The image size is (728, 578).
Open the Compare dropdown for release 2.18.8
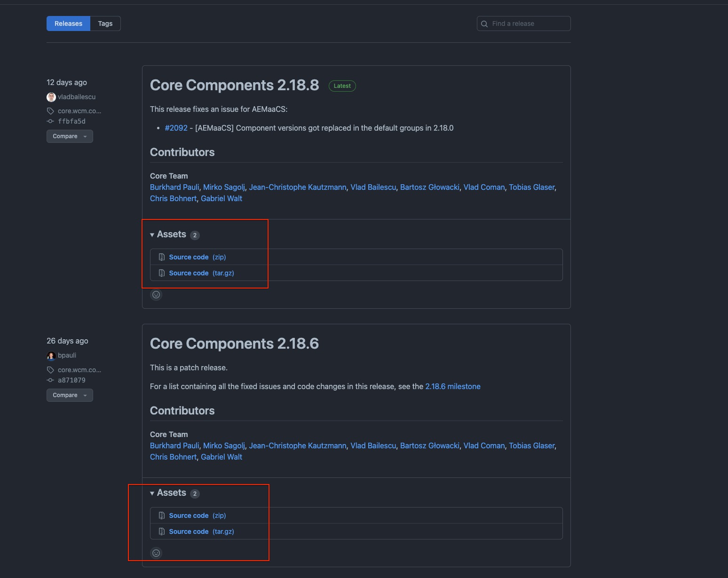[70, 136]
